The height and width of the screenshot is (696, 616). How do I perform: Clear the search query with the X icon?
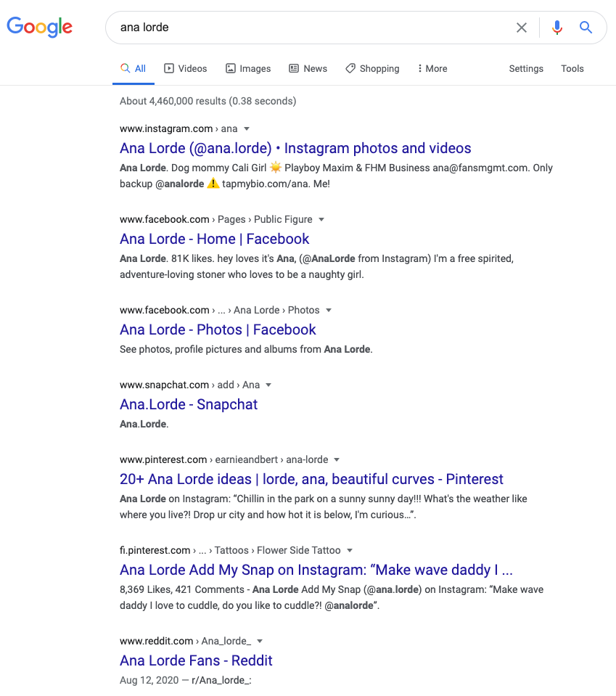pyautogui.click(x=522, y=27)
